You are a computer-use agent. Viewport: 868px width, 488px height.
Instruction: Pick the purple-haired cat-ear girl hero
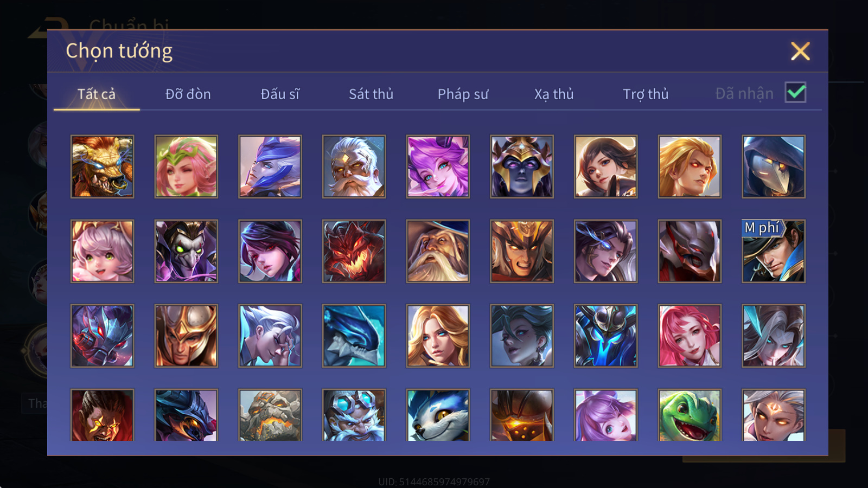438,166
